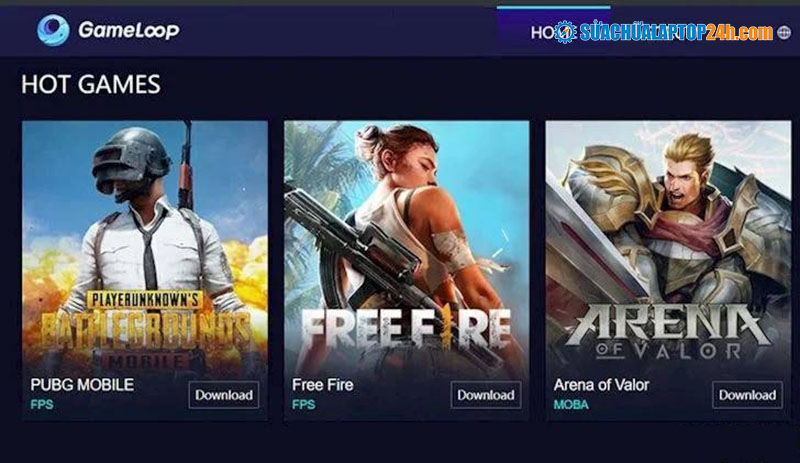Filter by FPS tag under Free Fire
800x463 pixels.
(304, 405)
